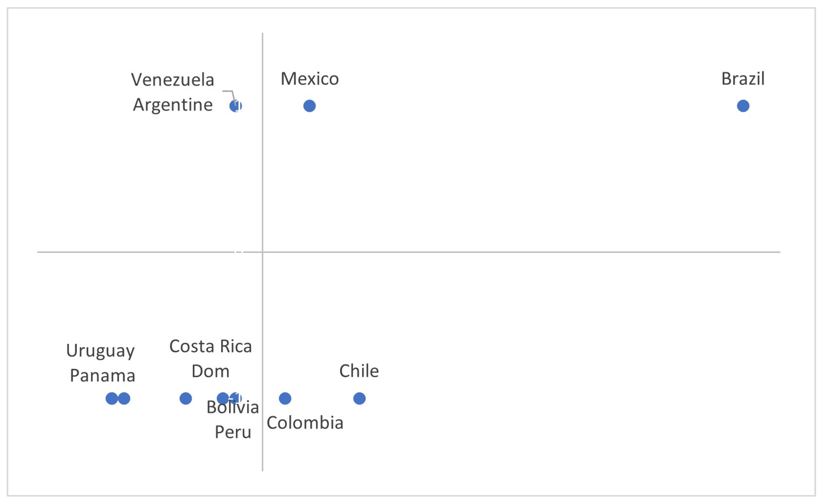
Task: Click the Brazil text label
Action: click(743, 79)
